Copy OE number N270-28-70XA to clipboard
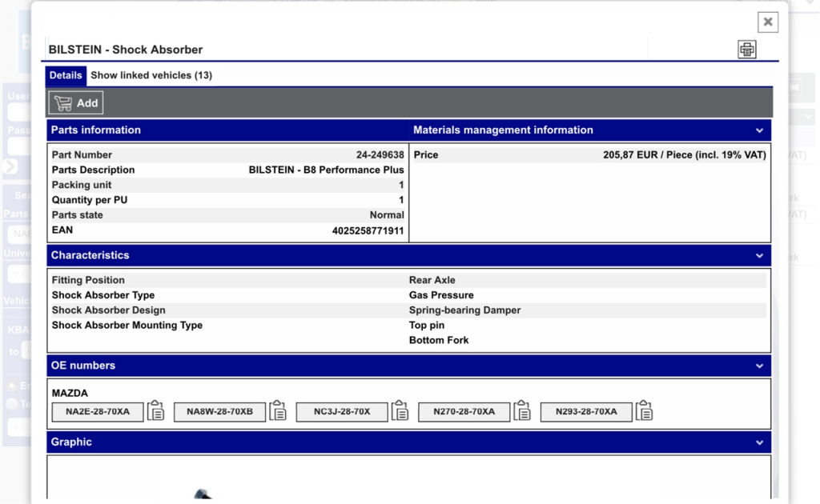The width and height of the screenshot is (820, 504). click(x=522, y=411)
